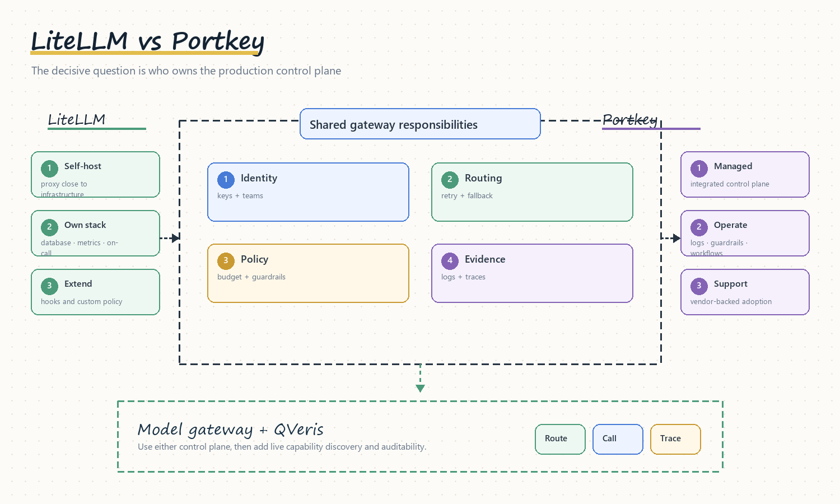Select the Evidence card

pyautogui.click(x=532, y=273)
